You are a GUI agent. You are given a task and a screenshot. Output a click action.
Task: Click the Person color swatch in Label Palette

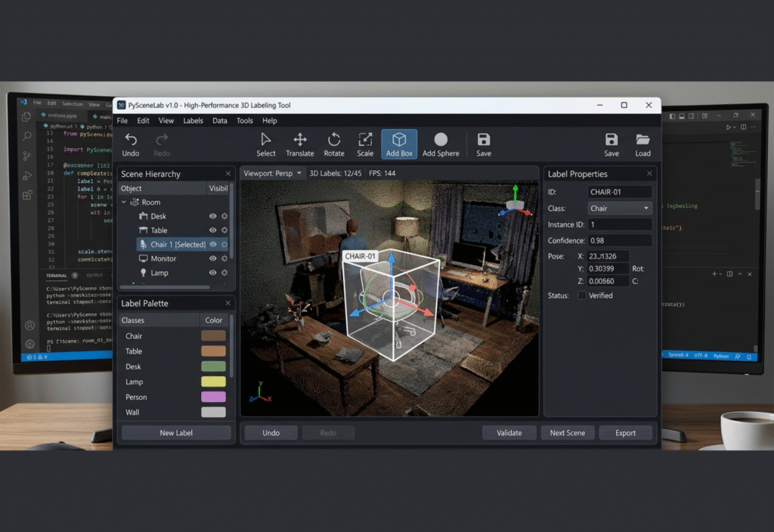click(x=212, y=397)
